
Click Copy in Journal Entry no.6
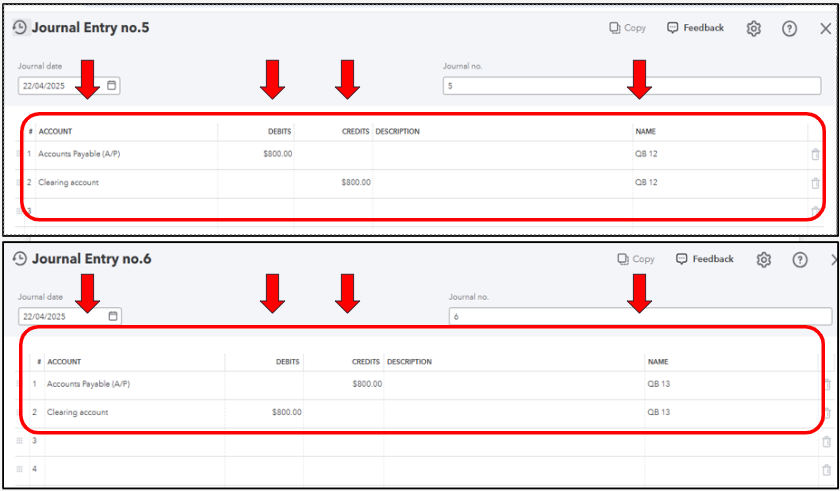pos(636,259)
